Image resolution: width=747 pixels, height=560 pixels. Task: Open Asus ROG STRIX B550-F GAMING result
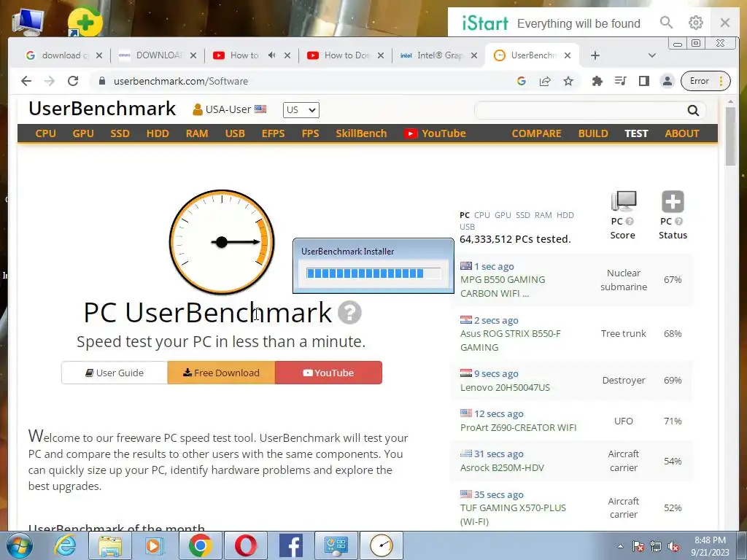[510, 341]
